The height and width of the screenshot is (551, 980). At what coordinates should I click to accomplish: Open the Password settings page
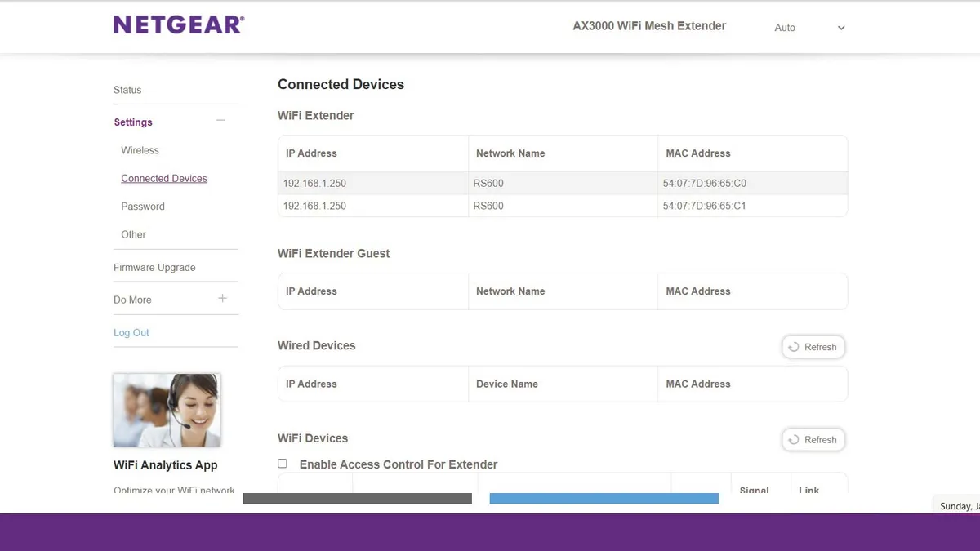(x=143, y=206)
